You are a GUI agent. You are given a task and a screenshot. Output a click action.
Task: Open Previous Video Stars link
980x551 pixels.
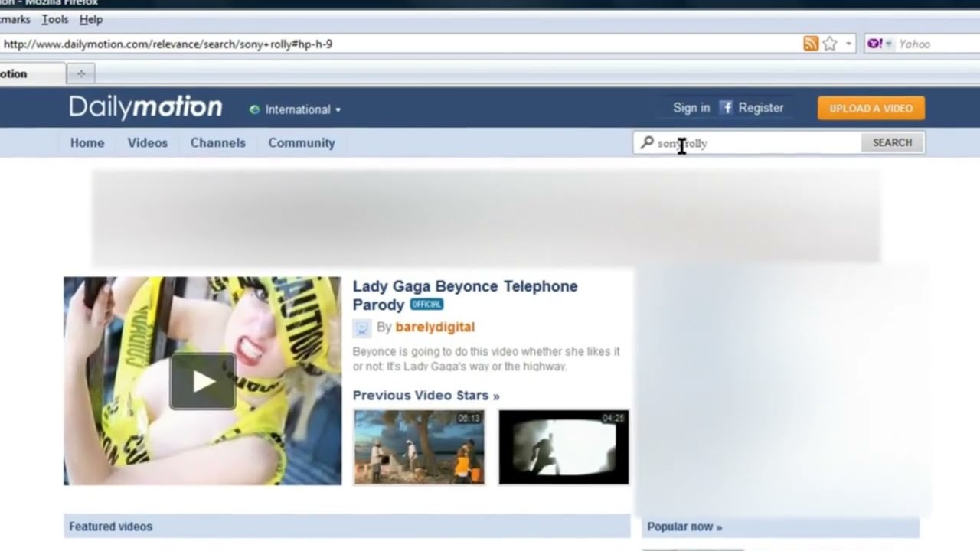tap(426, 396)
